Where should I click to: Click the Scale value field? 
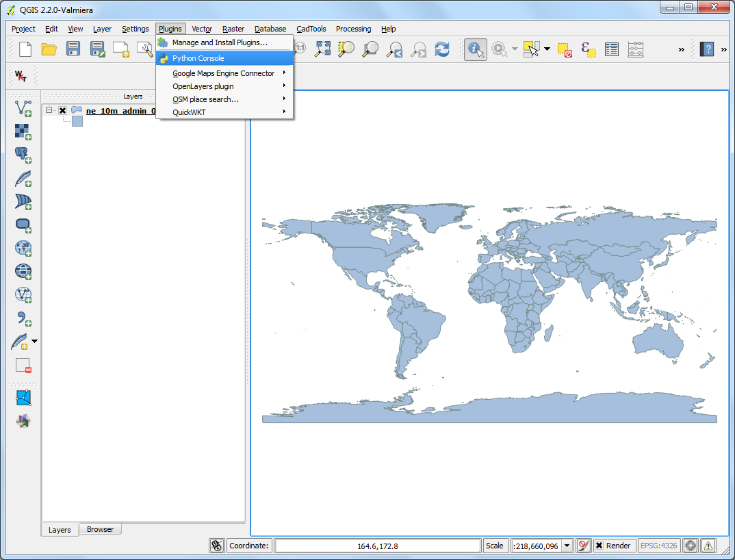pyautogui.click(x=537, y=546)
